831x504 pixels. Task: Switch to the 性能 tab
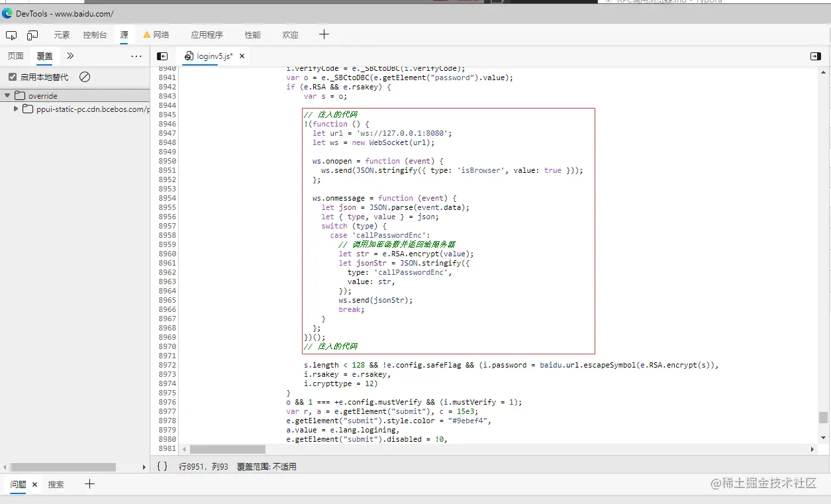[x=252, y=35]
